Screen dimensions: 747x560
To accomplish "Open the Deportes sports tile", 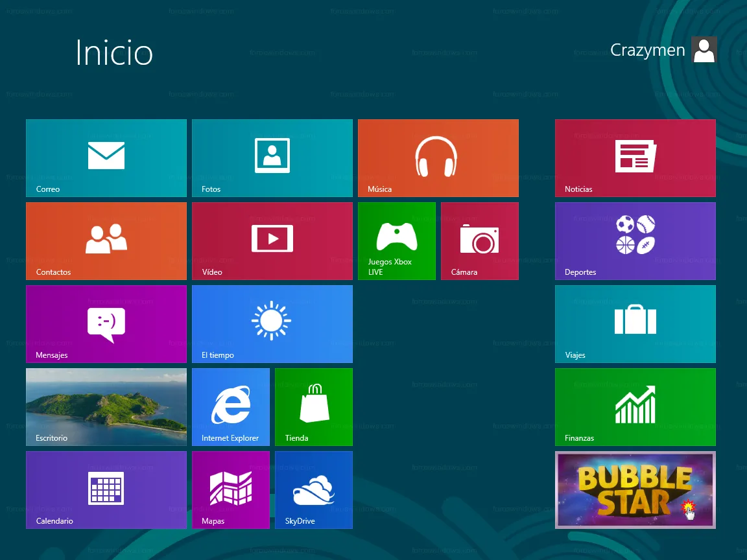I will click(635, 241).
